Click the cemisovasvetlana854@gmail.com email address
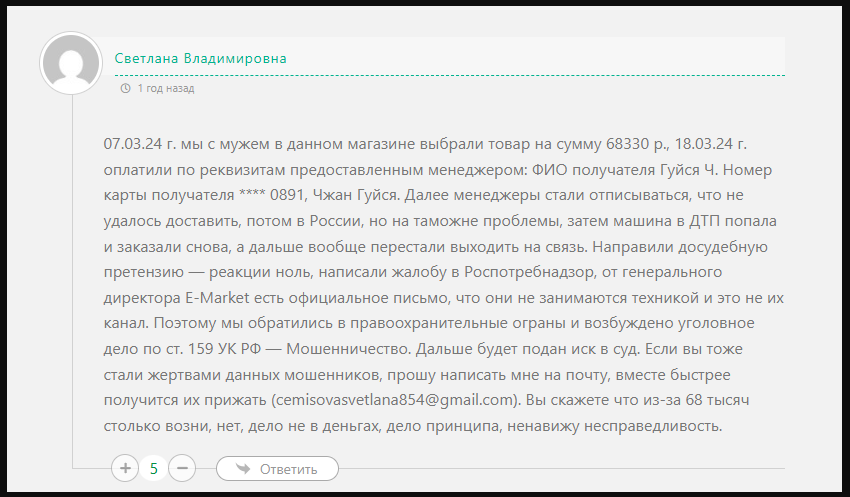The height and width of the screenshot is (497, 850). (x=391, y=399)
